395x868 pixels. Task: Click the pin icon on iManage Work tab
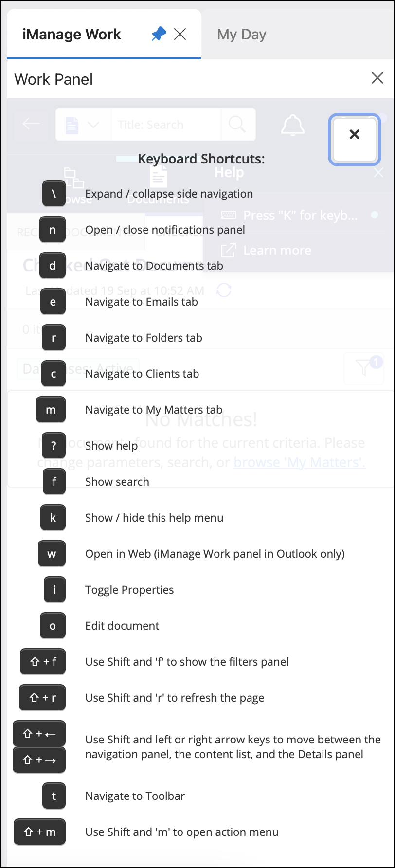159,34
